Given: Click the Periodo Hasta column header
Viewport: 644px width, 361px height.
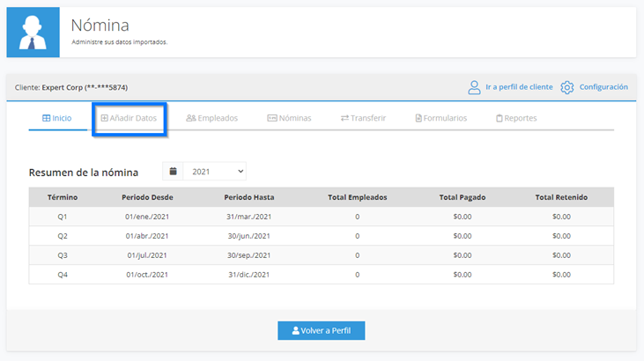Looking at the screenshot, I should (249, 197).
